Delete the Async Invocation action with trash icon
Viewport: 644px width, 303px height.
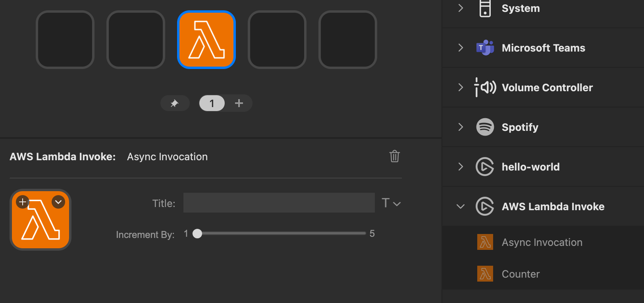click(394, 156)
